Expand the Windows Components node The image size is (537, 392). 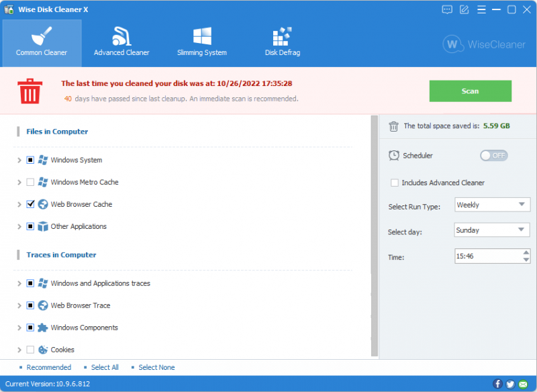pos(19,328)
